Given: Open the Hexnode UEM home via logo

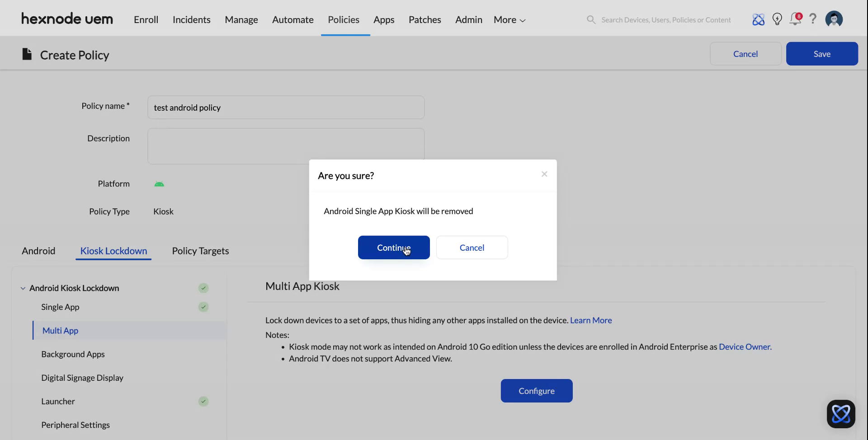Looking at the screenshot, I should (67, 19).
